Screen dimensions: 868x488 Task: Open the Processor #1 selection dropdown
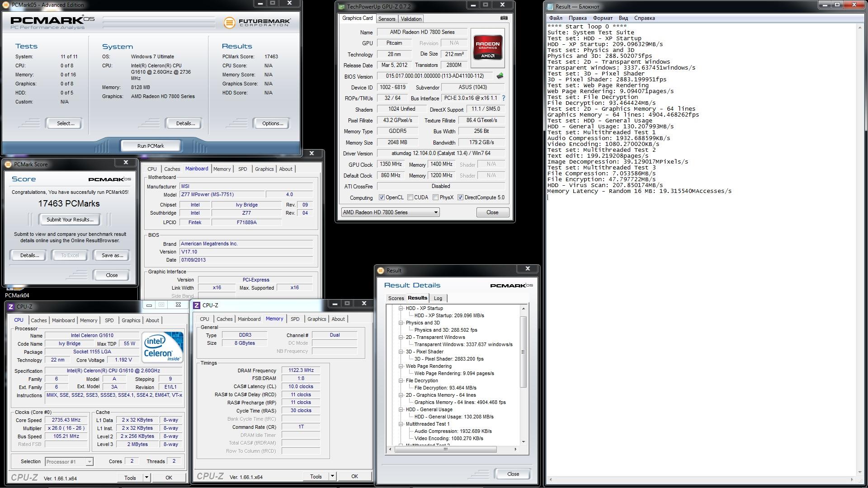[69, 462]
